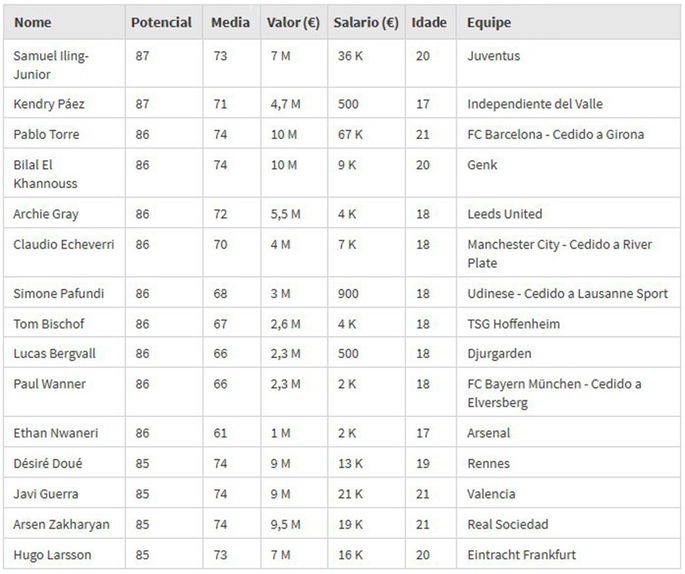The image size is (685, 574).
Task: Click on Kendry Páez name
Action: coord(50,104)
